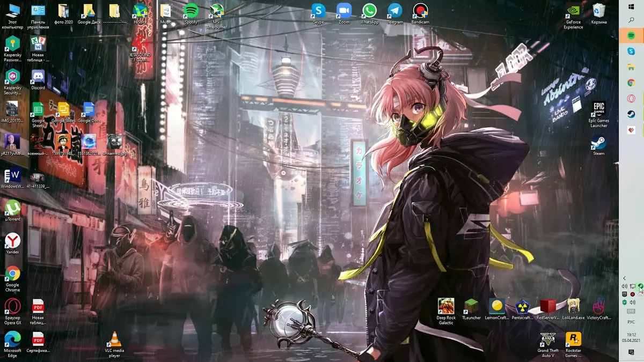Image resolution: width=644 pixels, height=362 pixels.
Task: Select the VLC media player icon
Action: point(114,344)
